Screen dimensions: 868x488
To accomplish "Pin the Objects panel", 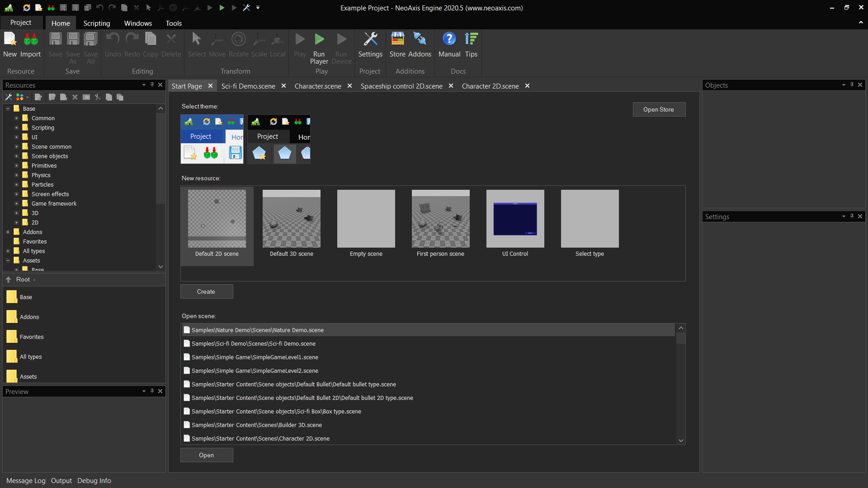I will point(852,85).
